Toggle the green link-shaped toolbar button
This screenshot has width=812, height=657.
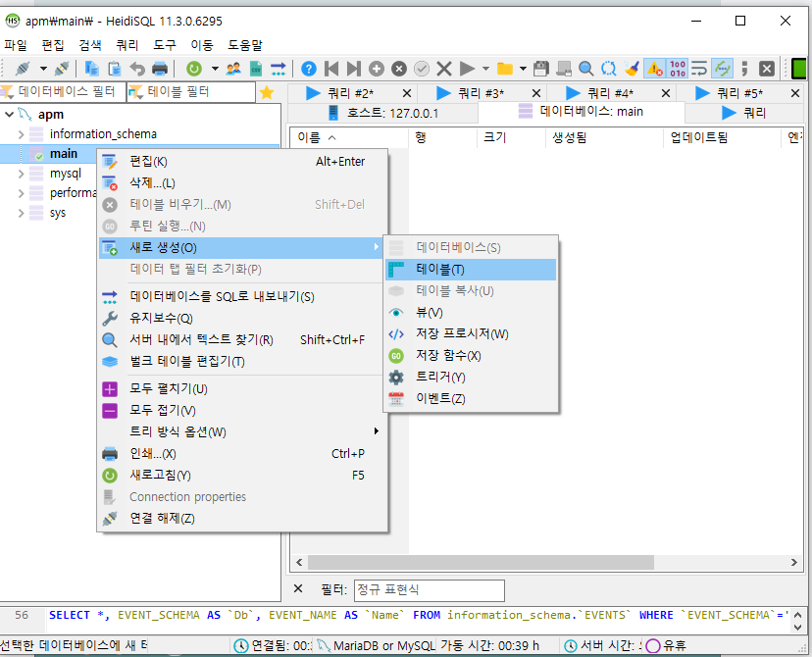(x=722, y=69)
